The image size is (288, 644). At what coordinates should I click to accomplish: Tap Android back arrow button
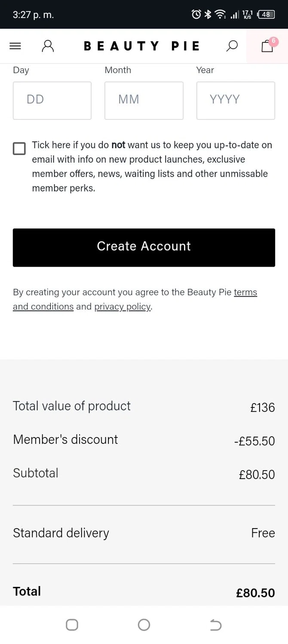(x=215, y=625)
